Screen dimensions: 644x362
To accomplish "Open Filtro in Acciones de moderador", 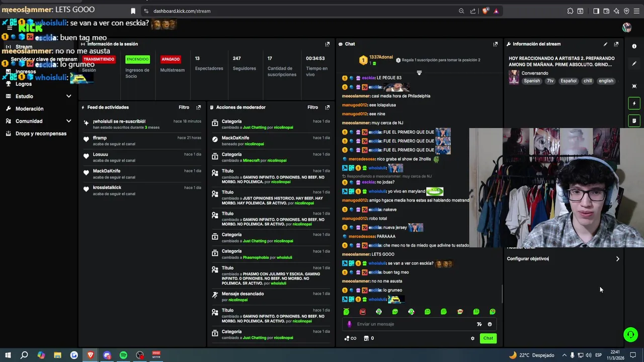I will click(312, 108).
